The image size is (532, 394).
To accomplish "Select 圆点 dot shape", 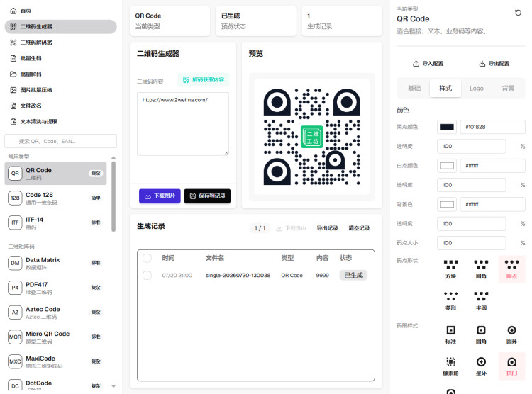I will 511,269.
